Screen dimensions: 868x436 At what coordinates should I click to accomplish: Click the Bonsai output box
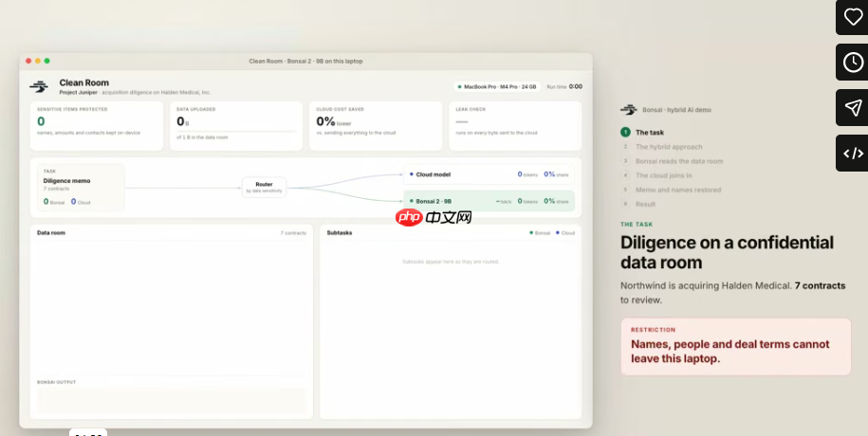172,401
